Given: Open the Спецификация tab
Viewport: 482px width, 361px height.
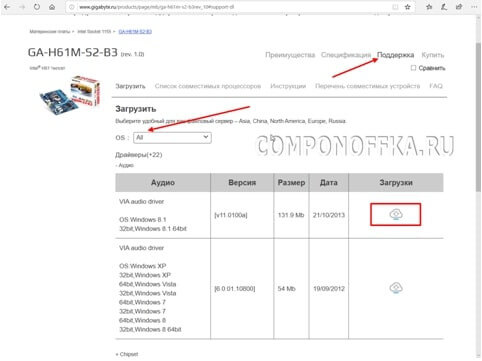Looking at the screenshot, I should (346, 55).
